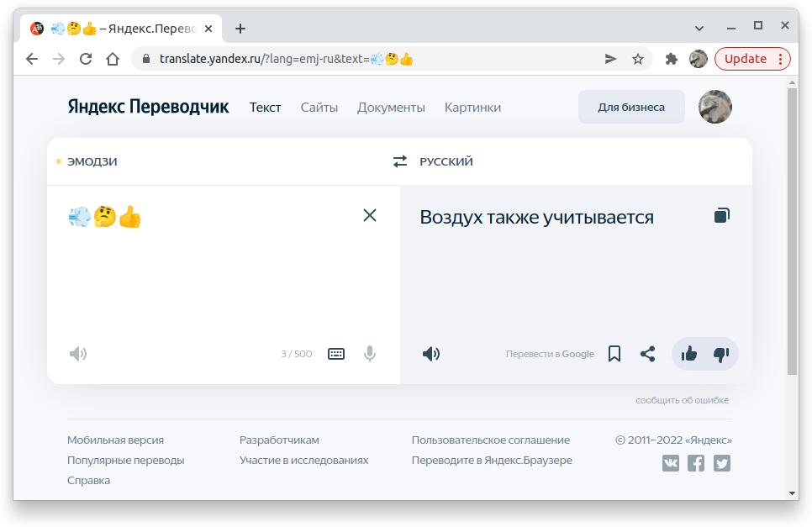This screenshot has width=812, height=527.
Task: Open Участие в исследованиях link
Action: (x=304, y=461)
